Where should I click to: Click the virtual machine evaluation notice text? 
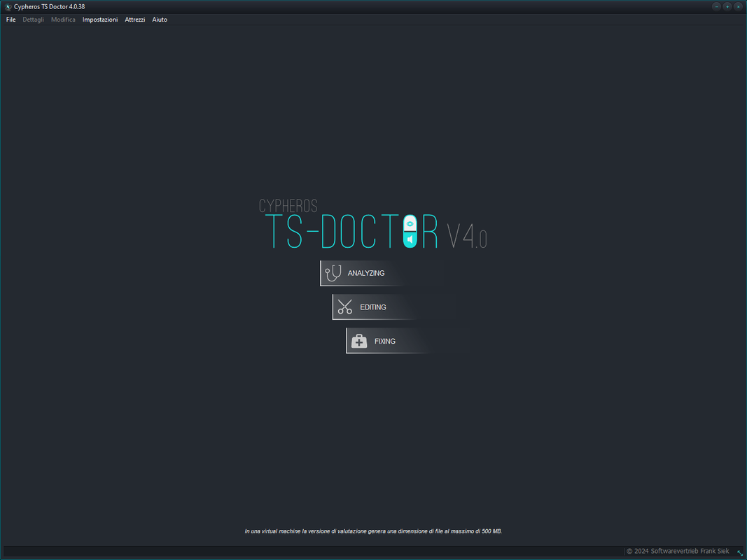click(x=374, y=531)
